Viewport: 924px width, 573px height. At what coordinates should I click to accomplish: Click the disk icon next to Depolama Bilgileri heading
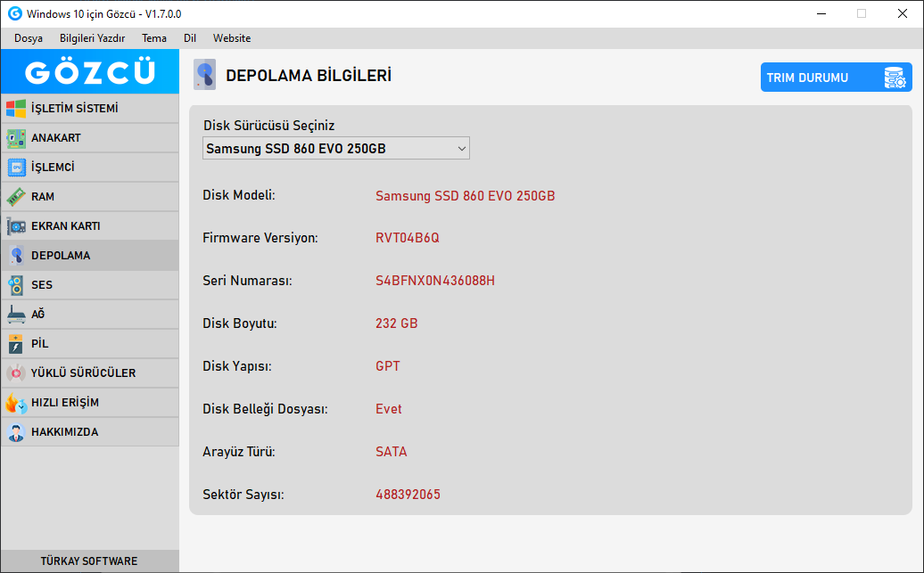pos(204,75)
